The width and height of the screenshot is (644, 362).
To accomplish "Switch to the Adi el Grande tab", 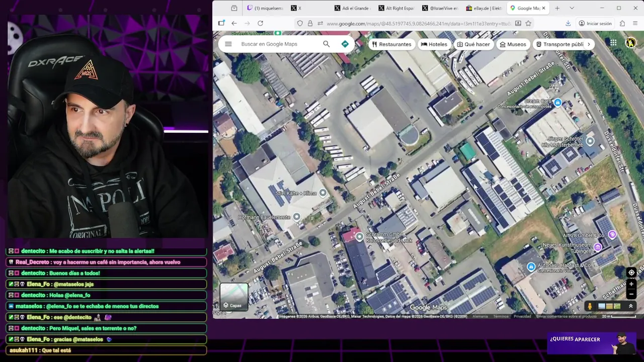I will click(352, 8).
